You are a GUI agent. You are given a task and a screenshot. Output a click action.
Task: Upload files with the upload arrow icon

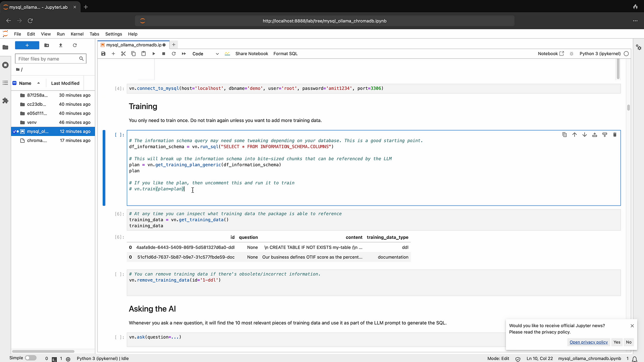[x=61, y=45]
